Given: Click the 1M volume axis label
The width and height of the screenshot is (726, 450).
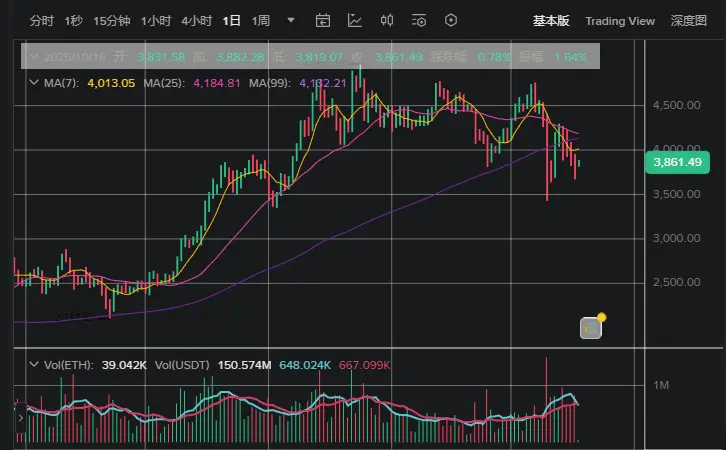Looking at the screenshot, I should (661, 385).
